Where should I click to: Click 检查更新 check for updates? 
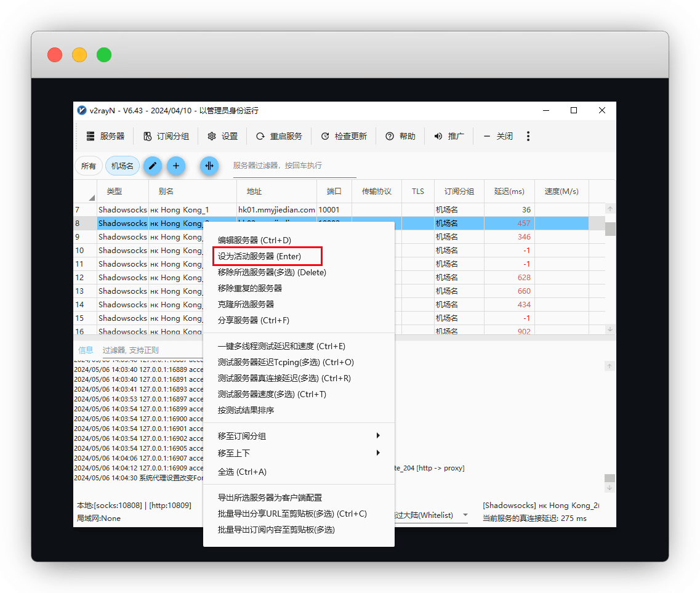[344, 136]
